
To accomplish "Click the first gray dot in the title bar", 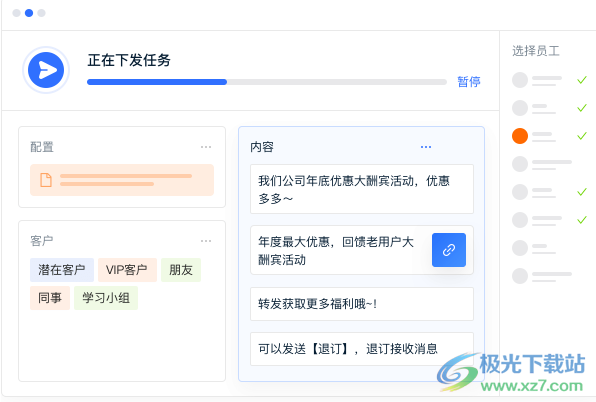I will pos(16,13).
